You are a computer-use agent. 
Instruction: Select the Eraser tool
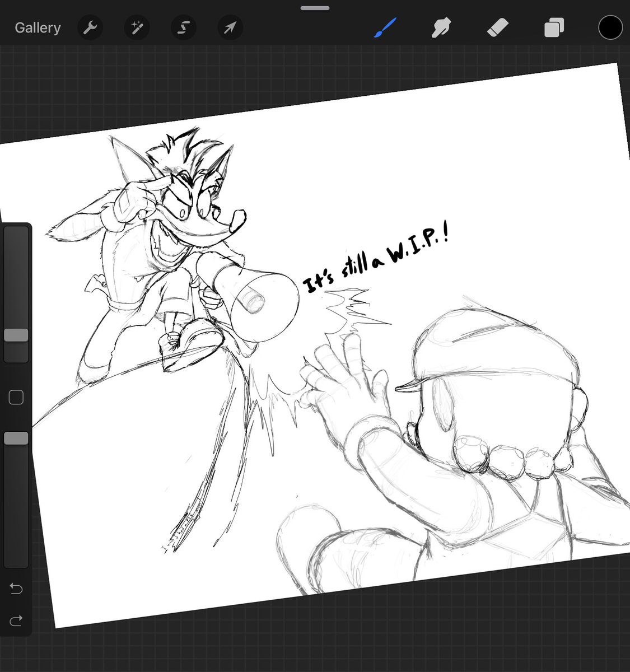497,27
